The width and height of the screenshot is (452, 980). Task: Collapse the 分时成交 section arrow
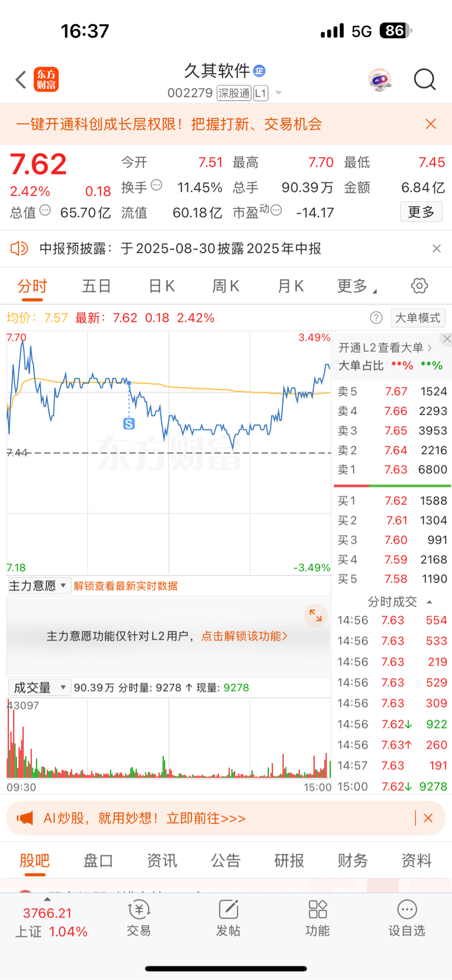click(430, 602)
